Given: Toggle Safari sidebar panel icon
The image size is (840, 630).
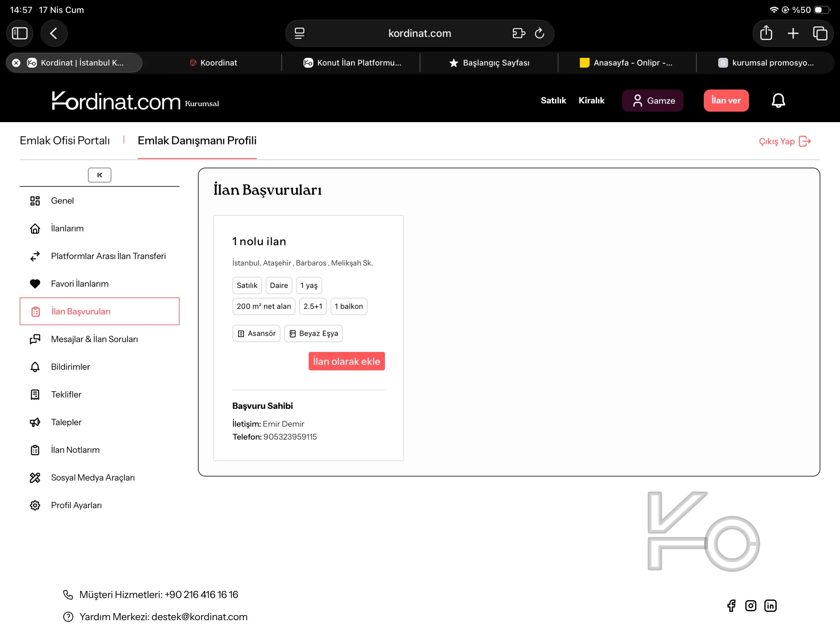Looking at the screenshot, I should pyautogui.click(x=20, y=33).
